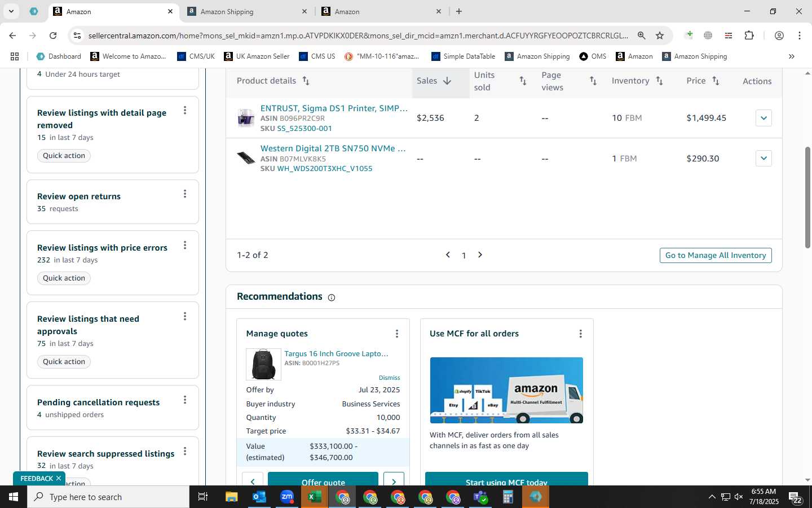The width and height of the screenshot is (812, 508).
Task: Open Targus 16 Inch Groove Laptop link
Action: tap(336, 354)
